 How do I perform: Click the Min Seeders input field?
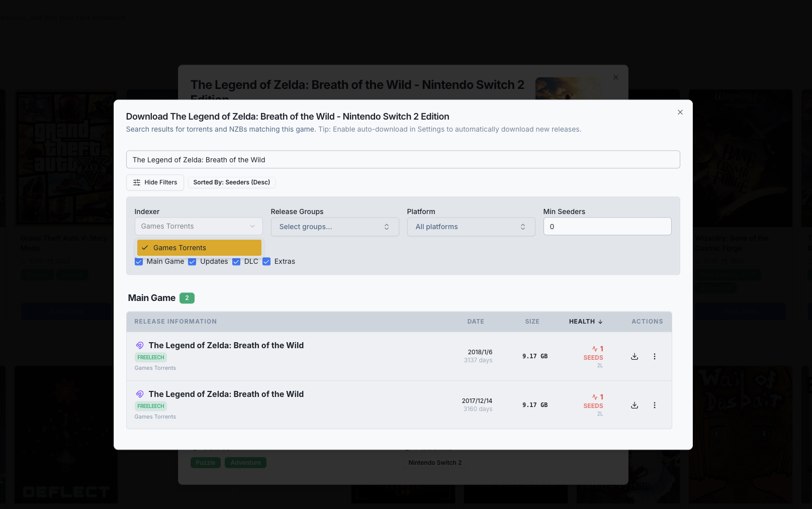[x=607, y=227]
